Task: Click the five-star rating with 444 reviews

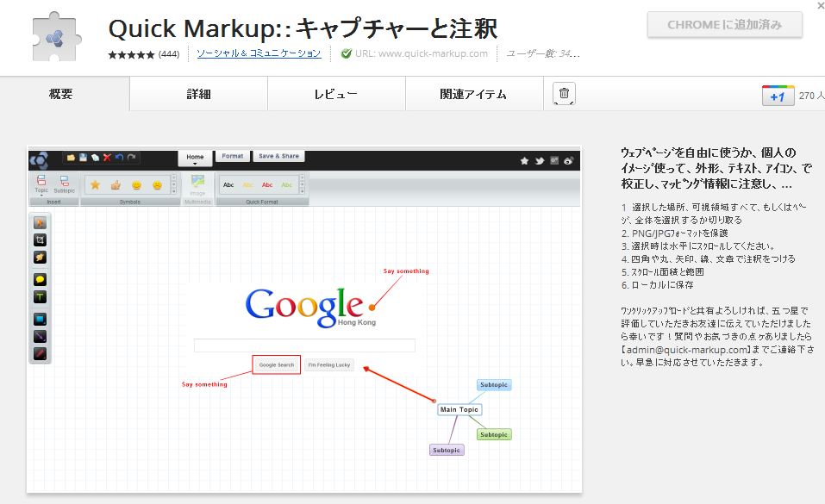Action: click(144, 54)
